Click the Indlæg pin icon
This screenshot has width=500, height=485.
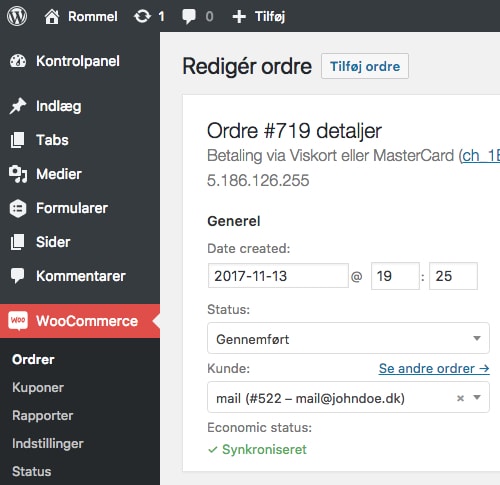tap(18, 106)
